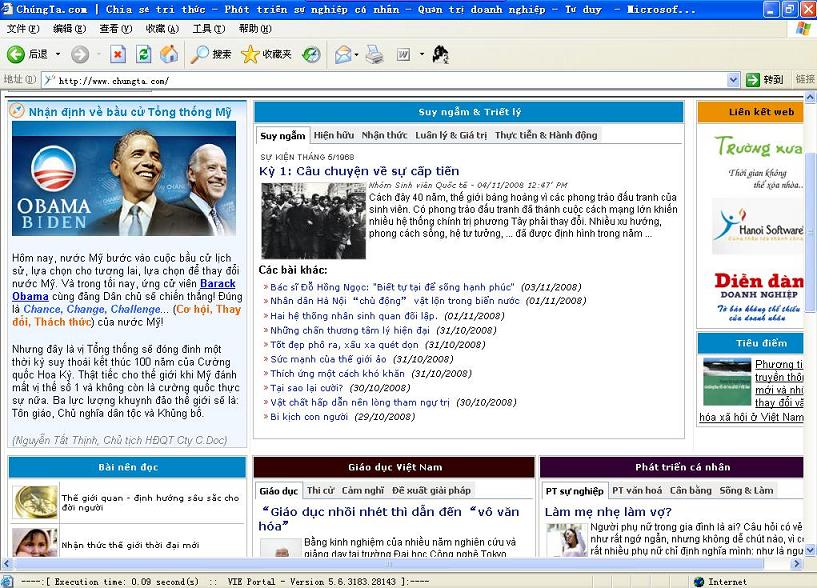This screenshot has width=817, height=588.
Task: Click the Print toolbar icon
Action: (x=374, y=54)
